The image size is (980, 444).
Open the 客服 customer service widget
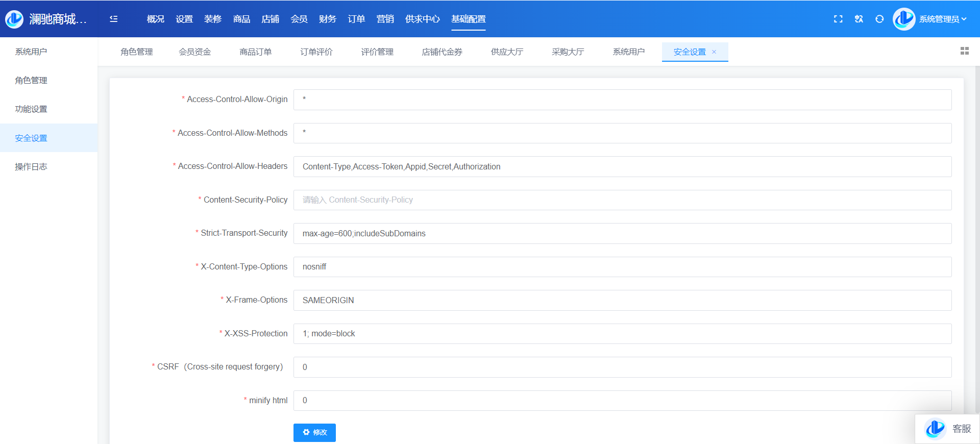pyautogui.click(x=947, y=429)
